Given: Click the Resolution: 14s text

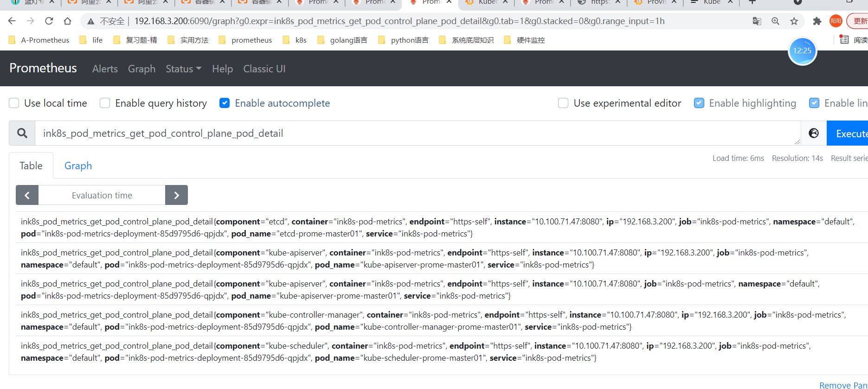Looking at the screenshot, I should point(797,158).
